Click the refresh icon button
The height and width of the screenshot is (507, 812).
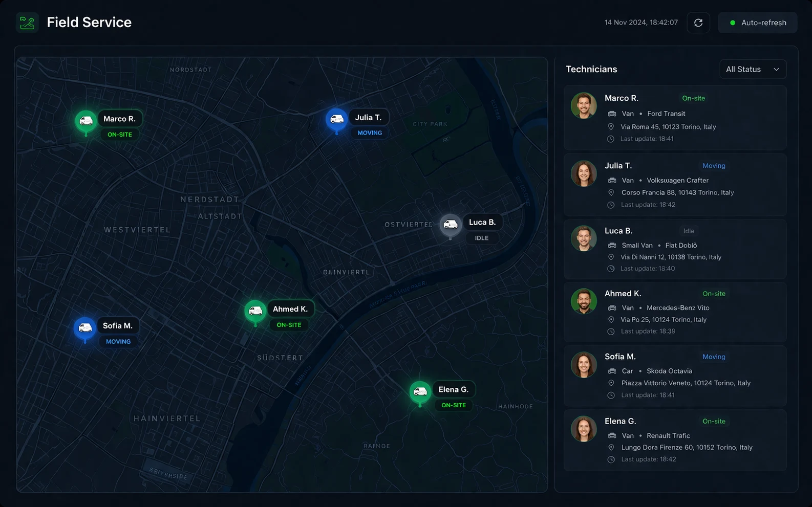click(698, 23)
